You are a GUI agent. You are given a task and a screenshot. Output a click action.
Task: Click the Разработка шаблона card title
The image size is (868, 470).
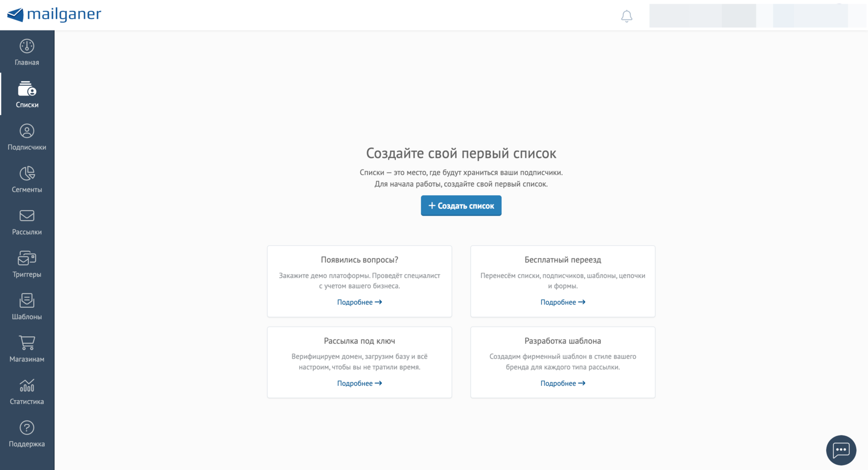[x=563, y=341]
